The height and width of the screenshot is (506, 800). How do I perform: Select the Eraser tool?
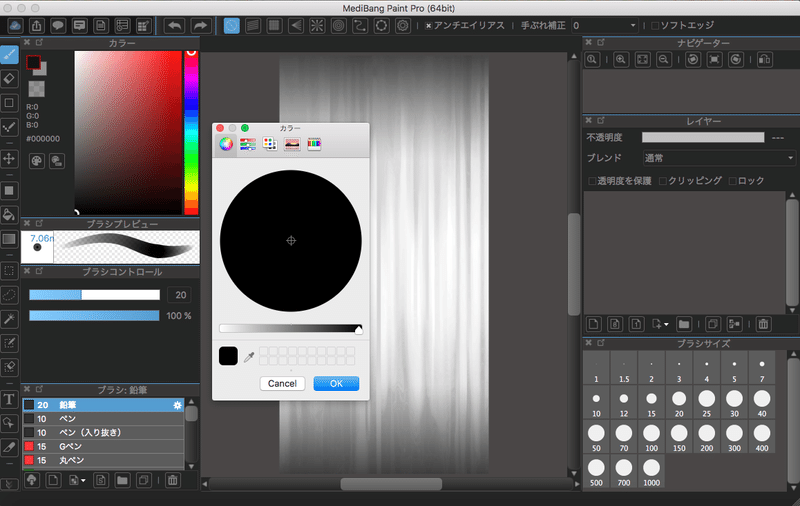pos(9,79)
